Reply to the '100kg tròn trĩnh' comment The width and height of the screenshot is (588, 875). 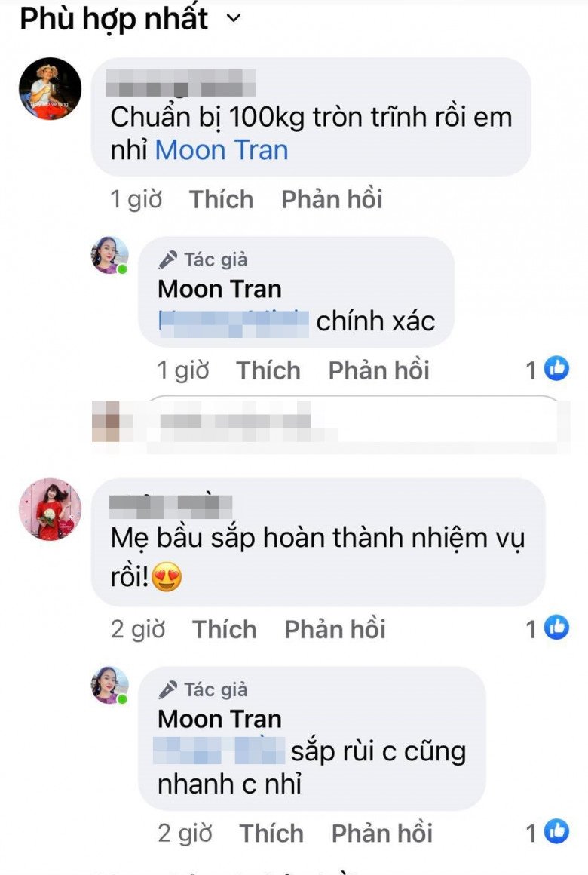(x=332, y=199)
